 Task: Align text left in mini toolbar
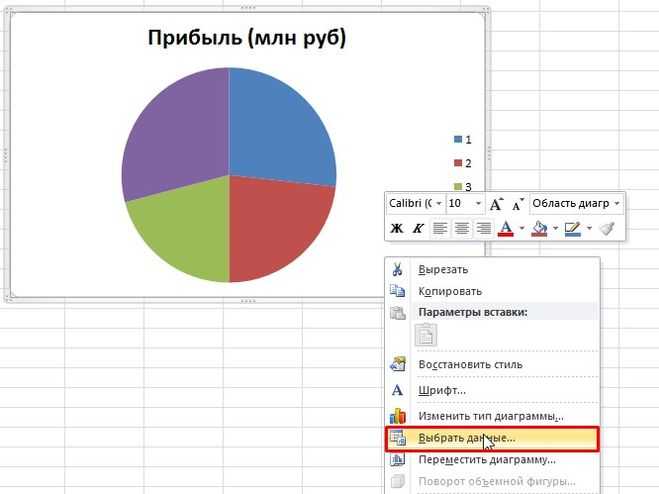[x=440, y=228]
